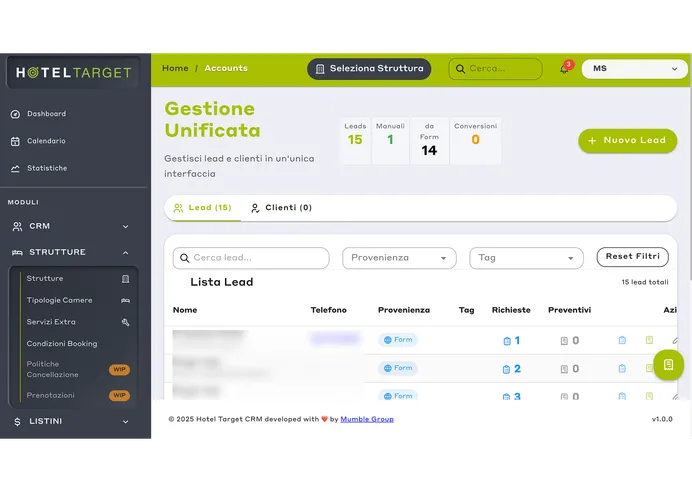Viewport: 692px width, 492px height.
Task: Switch to the Clienti (0) tab
Action: point(281,208)
